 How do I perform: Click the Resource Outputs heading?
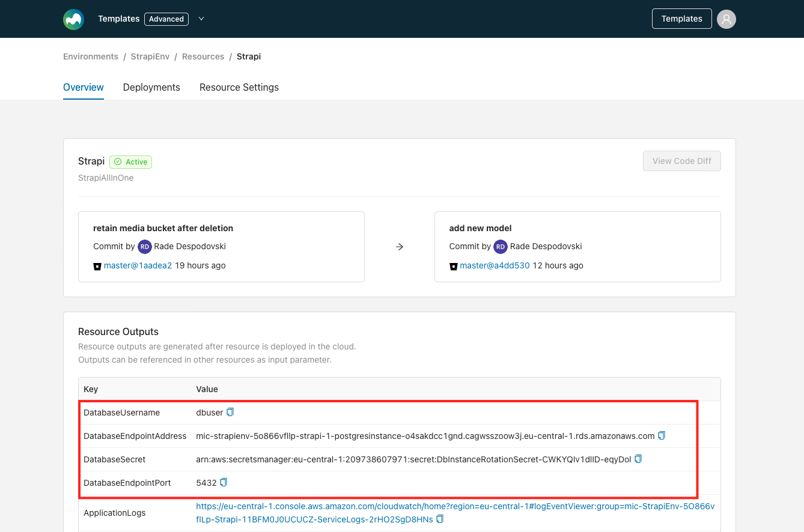(x=118, y=331)
